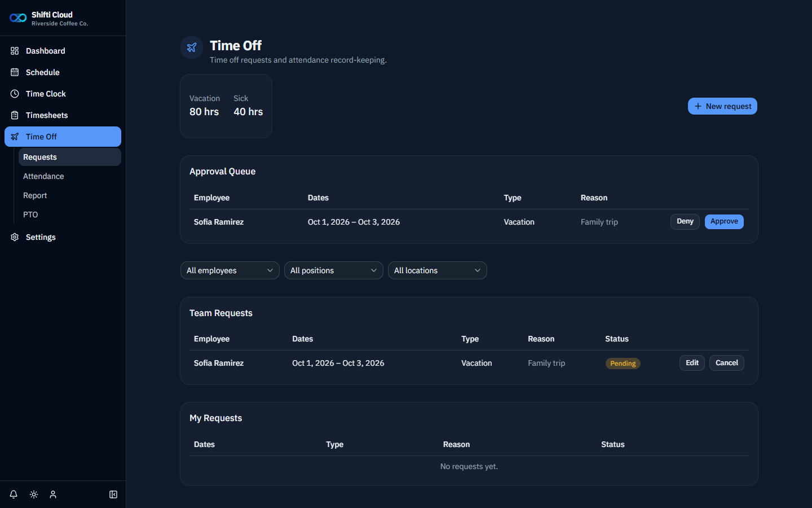Click the Vacation 80 hrs balance
Viewport: 812px width, 508px height.
(x=205, y=106)
